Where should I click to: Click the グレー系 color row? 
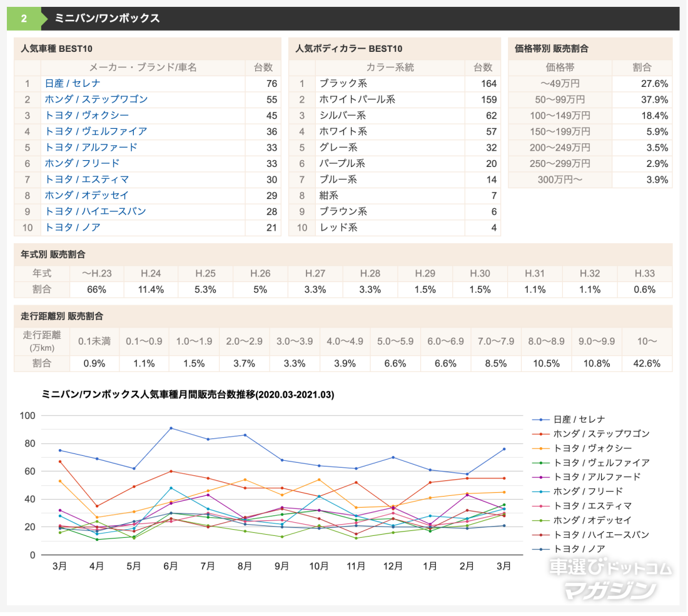[395, 148]
